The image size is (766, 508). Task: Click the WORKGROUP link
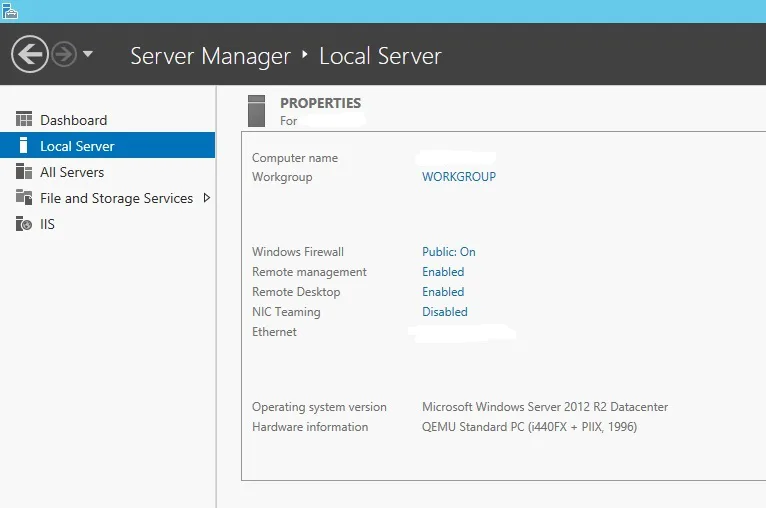tap(458, 177)
